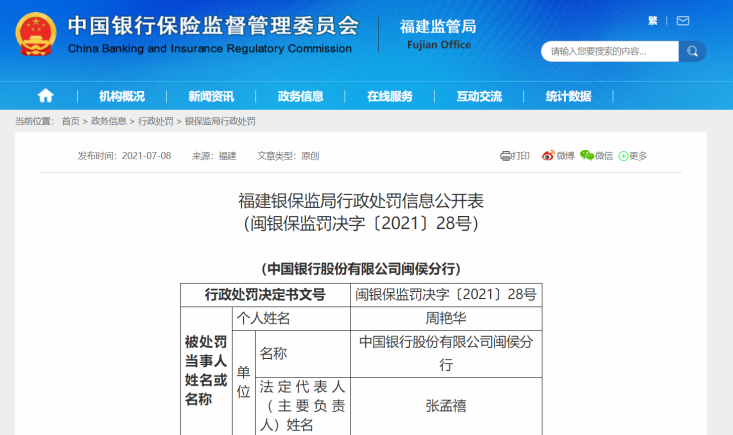Open the 政务信息 menu
This screenshot has height=435, width=733.
click(x=300, y=96)
